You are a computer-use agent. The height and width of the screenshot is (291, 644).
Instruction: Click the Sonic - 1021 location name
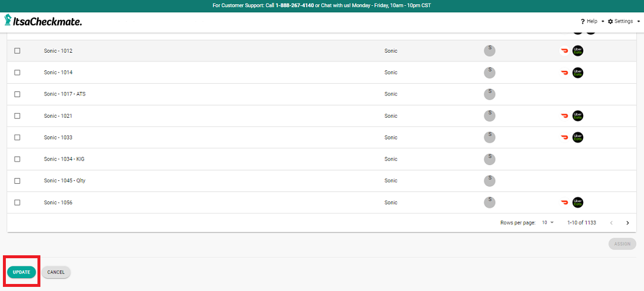click(58, 116)
